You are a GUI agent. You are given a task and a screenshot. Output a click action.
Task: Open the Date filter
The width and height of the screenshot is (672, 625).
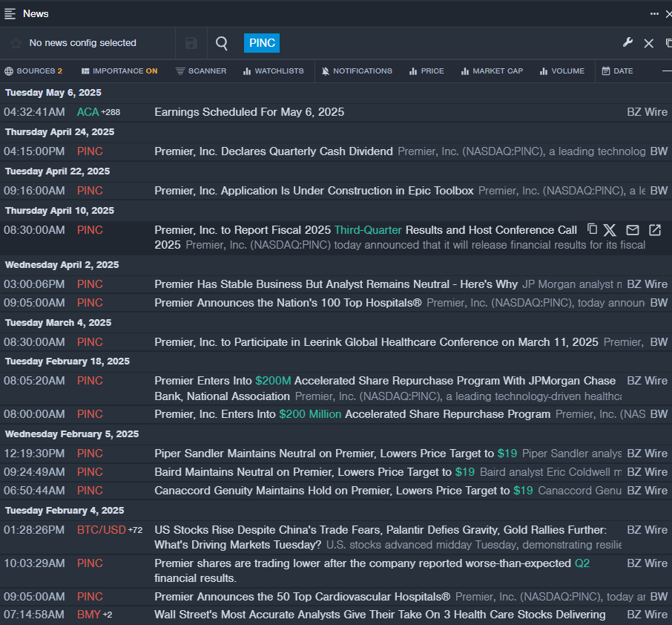point(617,71)
